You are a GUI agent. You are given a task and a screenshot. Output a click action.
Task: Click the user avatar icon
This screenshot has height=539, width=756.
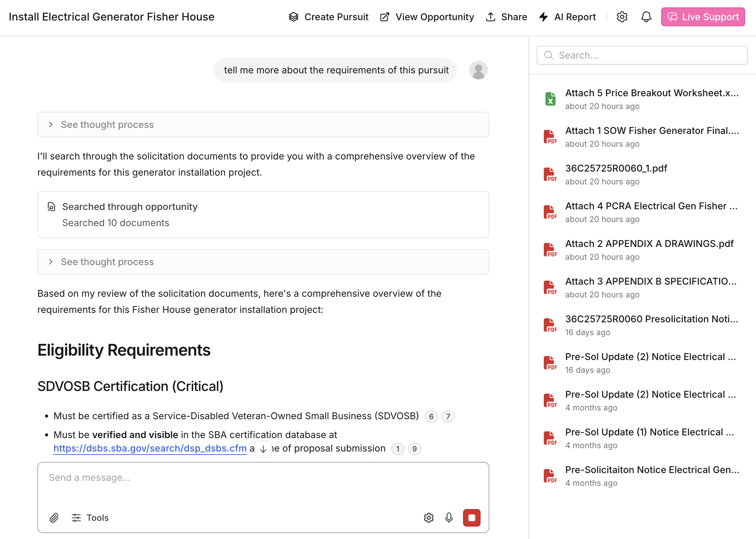[x=478, y=70]
